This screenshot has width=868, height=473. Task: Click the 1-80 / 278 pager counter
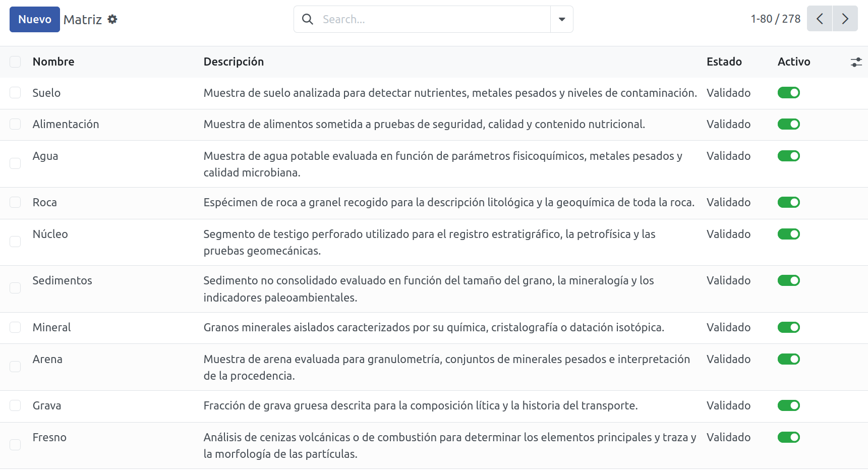click(x=775, y=19)
